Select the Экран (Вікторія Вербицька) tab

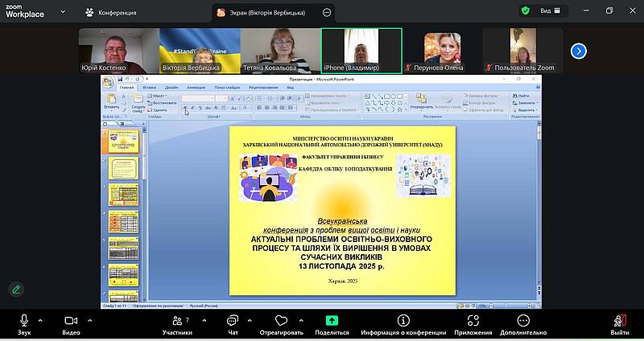pyautogui.click(x=270, y=13)
